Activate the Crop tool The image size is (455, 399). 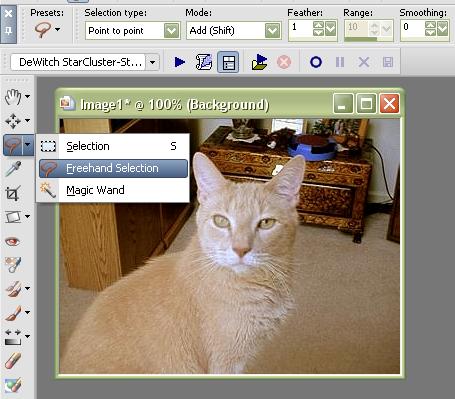(13, 193)
